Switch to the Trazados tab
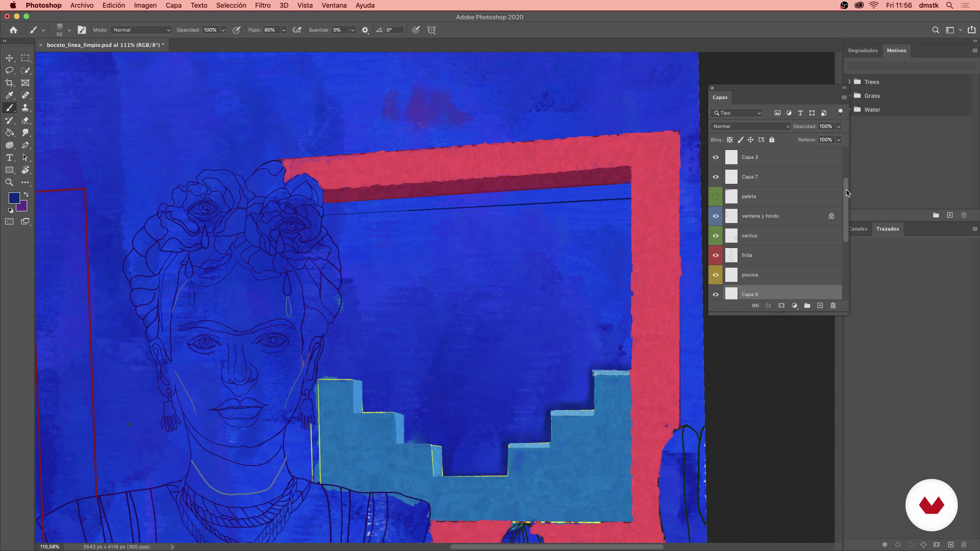The image size is (980, 551). 888,229
